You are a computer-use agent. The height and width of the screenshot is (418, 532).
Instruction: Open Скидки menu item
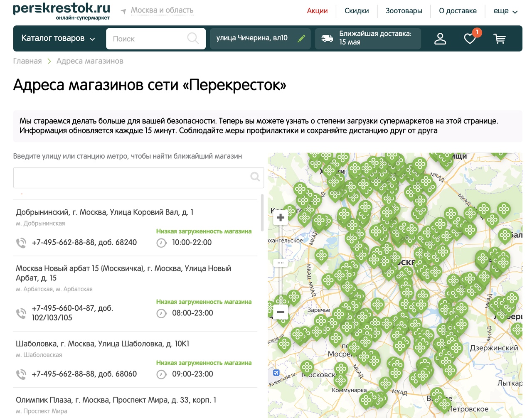point(357,11)
